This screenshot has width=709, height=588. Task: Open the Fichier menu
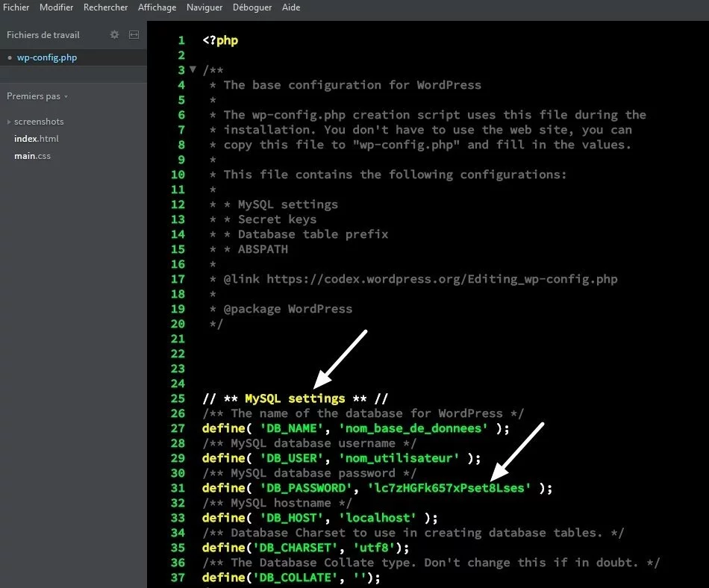(16, 7)
